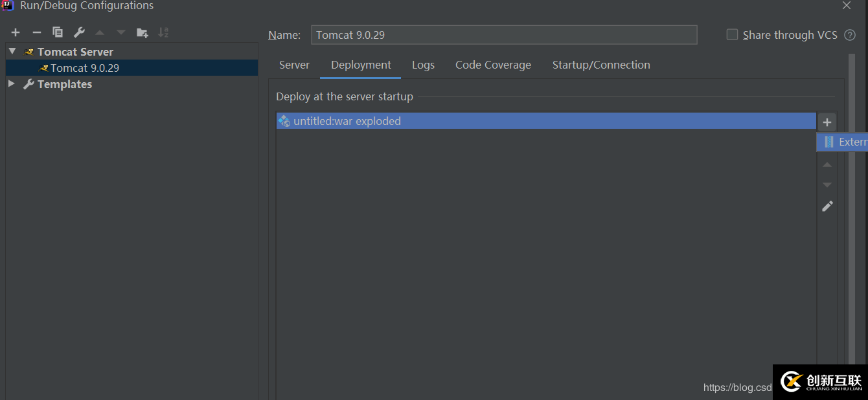Open the Logs tab
Image resolution: width=868 pixels, height=400 pixels.
(x=423, y=65)
